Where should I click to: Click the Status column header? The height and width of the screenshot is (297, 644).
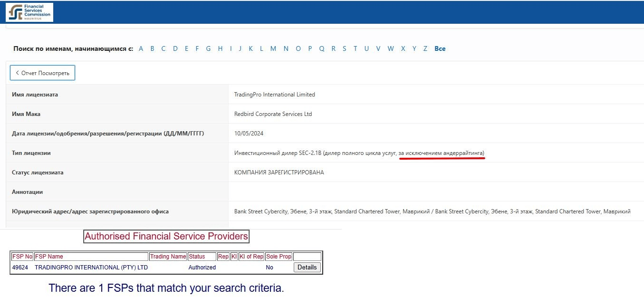tap(197, 257)
